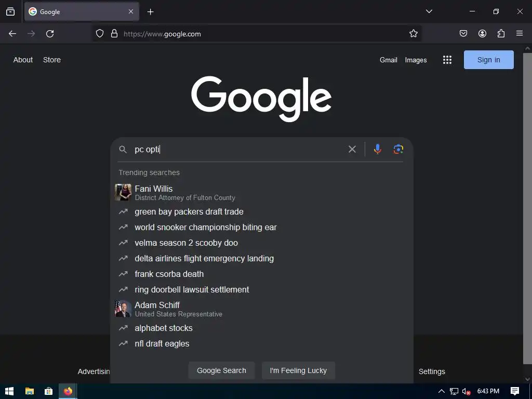This screenshot has height=399, width=532.
Task: Expand the list all tabs chevron
Action: [429, 11]
